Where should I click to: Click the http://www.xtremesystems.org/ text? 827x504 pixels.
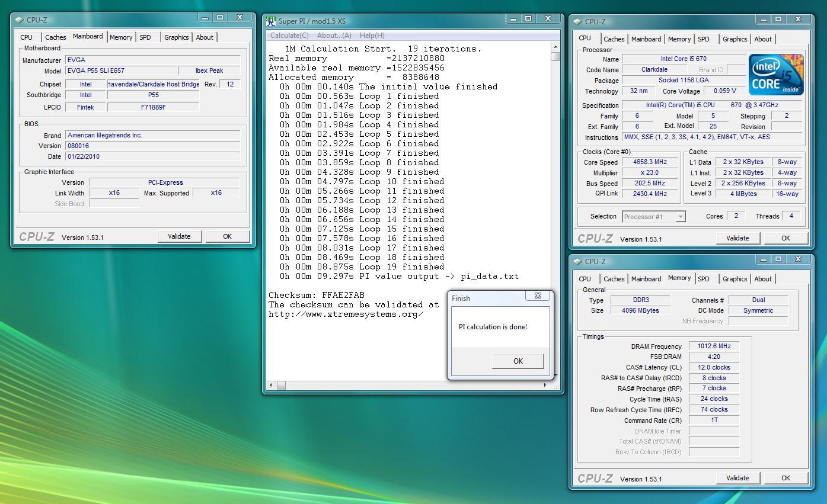tap(346, 314)
